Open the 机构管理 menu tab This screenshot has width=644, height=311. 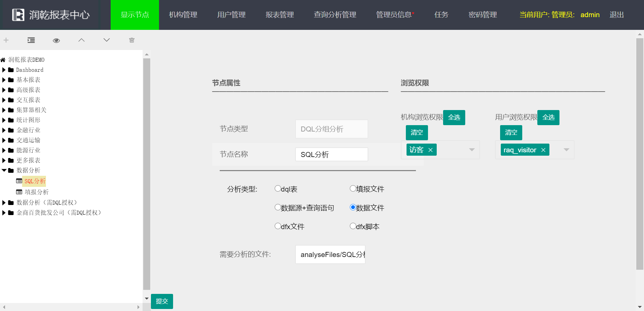(183, 15)
